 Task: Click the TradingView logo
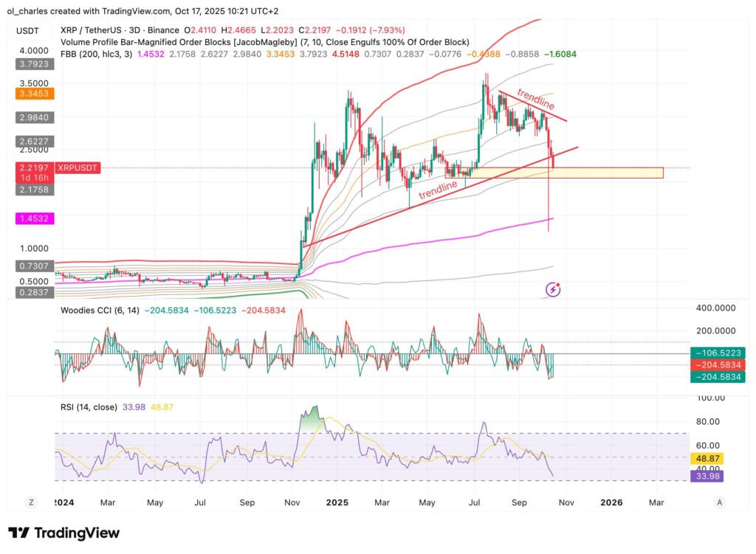point(62,533)
